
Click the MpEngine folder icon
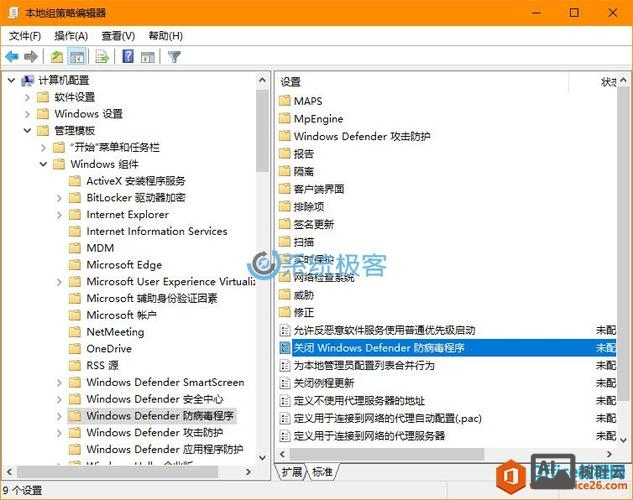[285, 118]
